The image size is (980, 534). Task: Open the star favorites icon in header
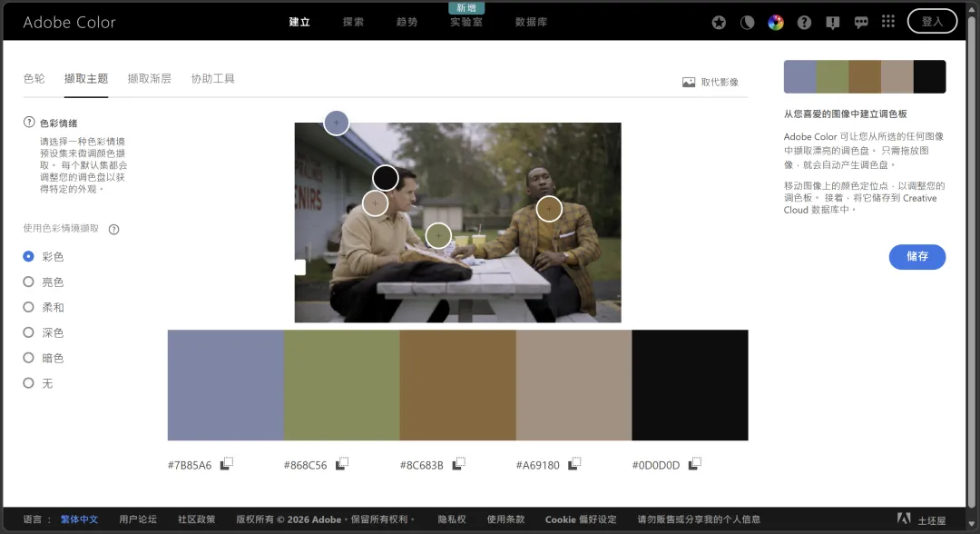719,23
